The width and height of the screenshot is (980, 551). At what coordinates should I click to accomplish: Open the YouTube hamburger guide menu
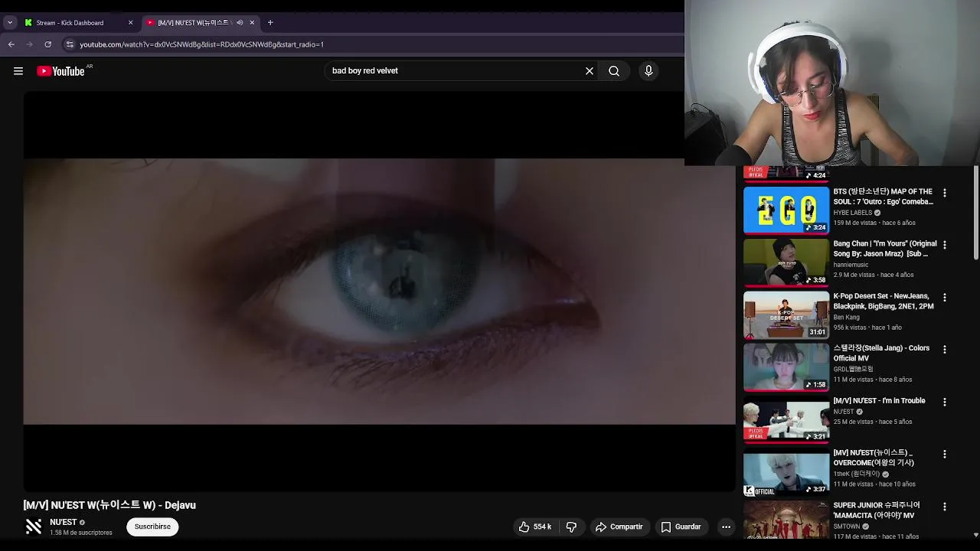[x=18, y=71]
